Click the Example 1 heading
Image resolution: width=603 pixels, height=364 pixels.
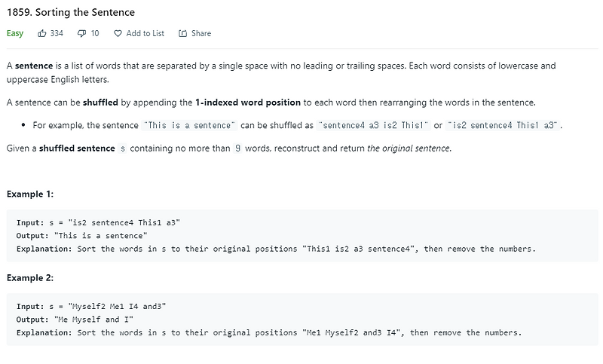(x=30, y=194)
